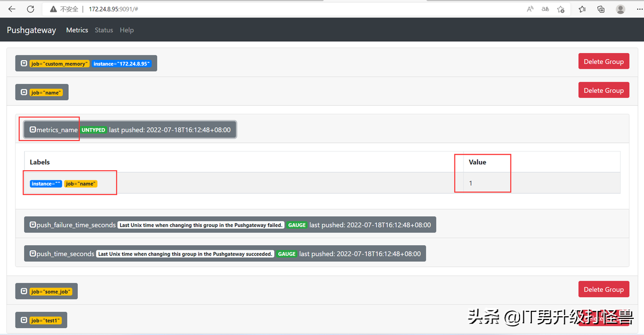The height and width of the screenshot is (335, 644).
Task: Add this page to favorites star icon
Action: pos(561,9)
